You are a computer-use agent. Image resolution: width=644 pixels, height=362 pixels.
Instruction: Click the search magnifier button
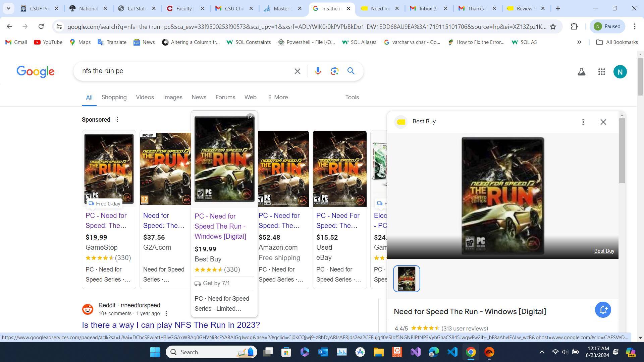pyautogui.click(x=351, y=71)
